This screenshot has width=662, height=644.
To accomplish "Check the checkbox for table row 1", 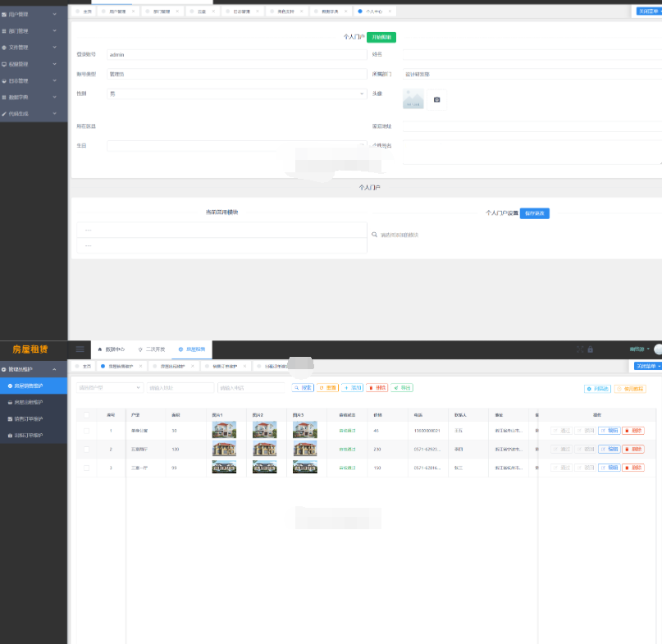I will coord(87,430).
